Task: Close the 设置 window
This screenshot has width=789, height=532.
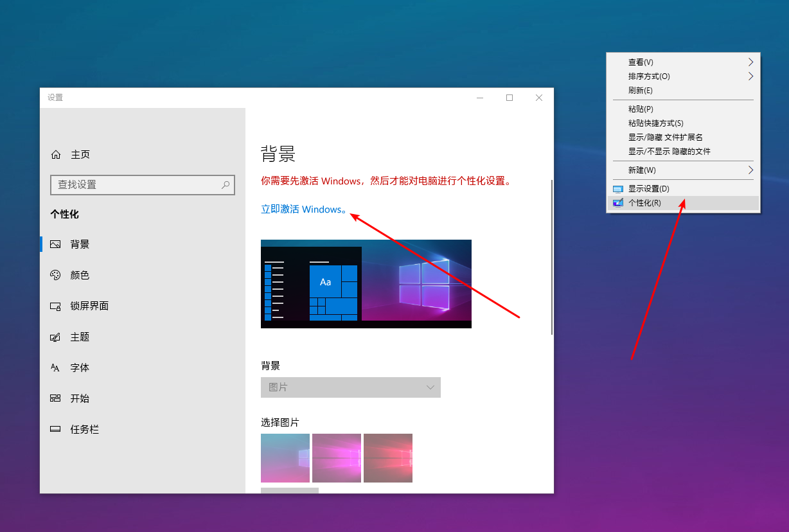Action: [x=539, y=98]
